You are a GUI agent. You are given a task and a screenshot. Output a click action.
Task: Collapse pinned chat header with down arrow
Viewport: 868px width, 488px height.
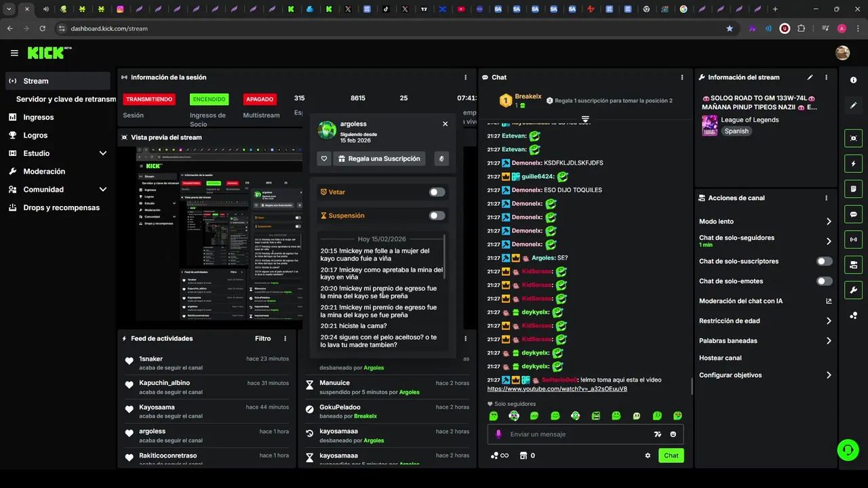click(x=585, y=119)
